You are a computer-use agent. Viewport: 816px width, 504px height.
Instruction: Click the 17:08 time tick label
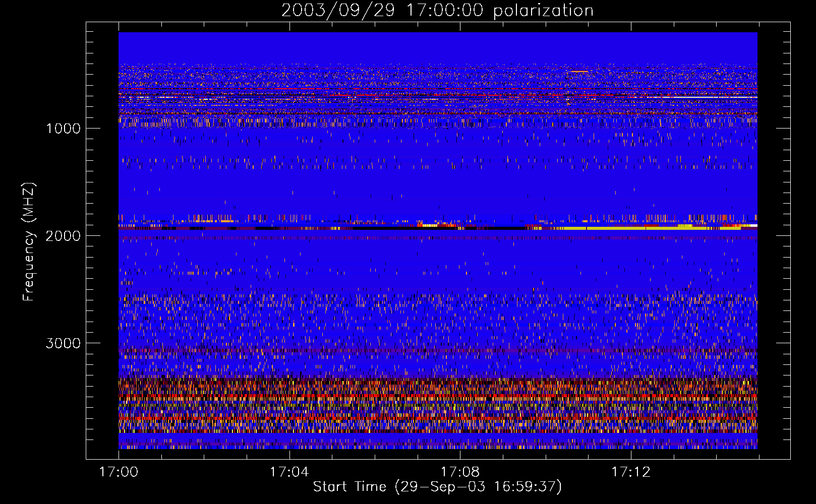point(460,472)
